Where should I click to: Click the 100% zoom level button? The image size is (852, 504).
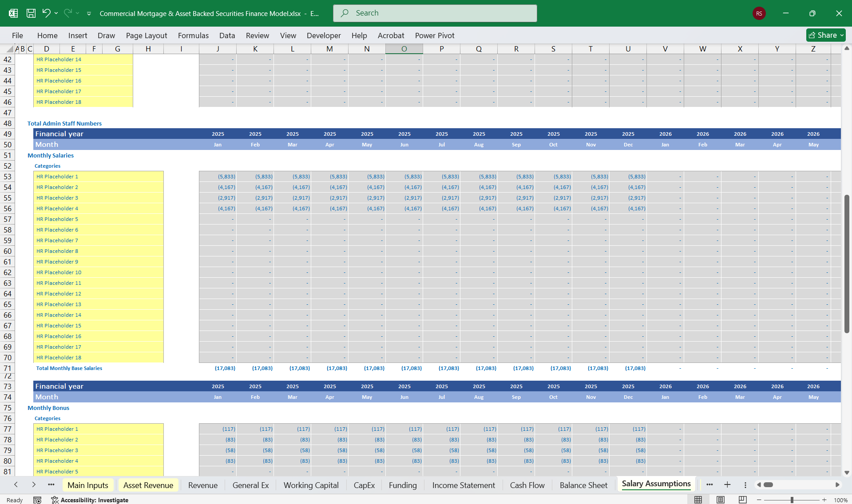[x=840, y=500]
